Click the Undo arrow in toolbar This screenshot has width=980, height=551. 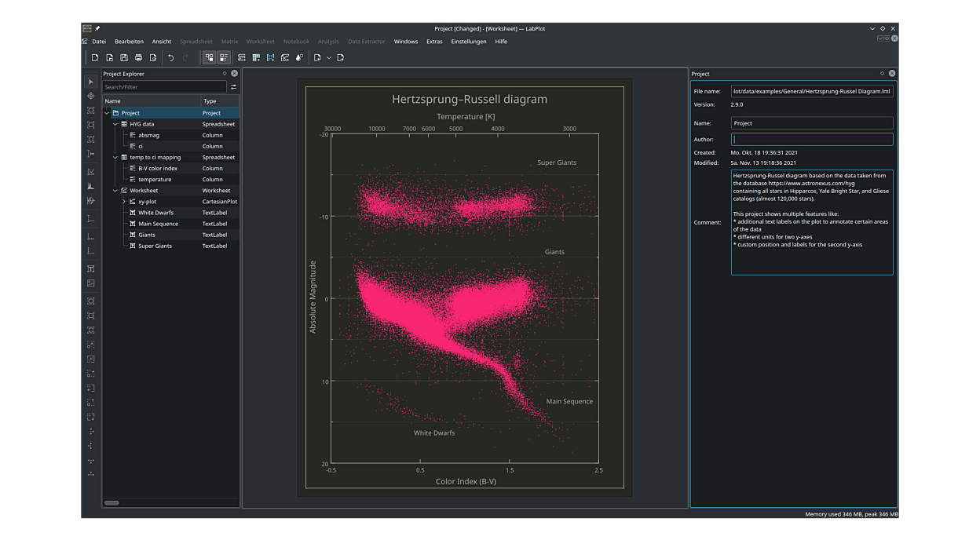(x=170, y=58)
